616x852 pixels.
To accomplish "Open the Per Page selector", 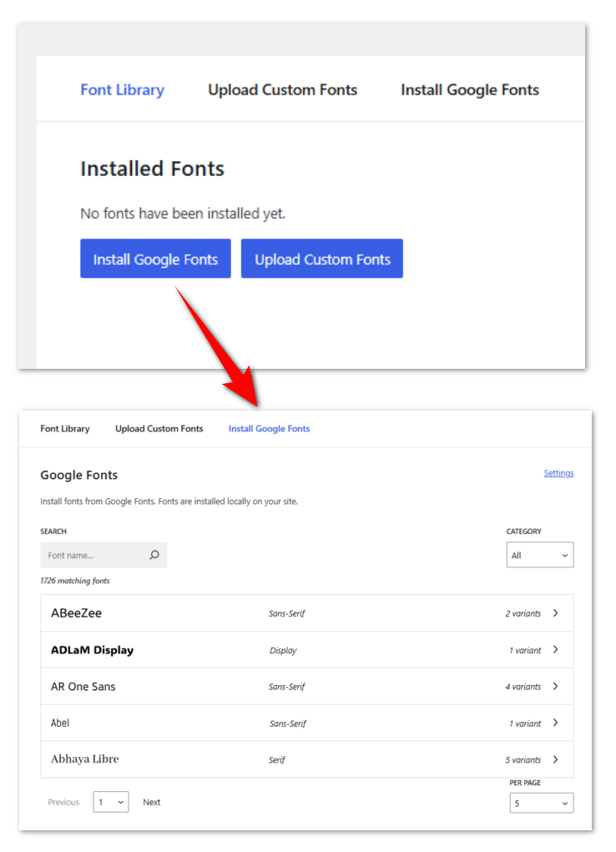I will (541, 802).
